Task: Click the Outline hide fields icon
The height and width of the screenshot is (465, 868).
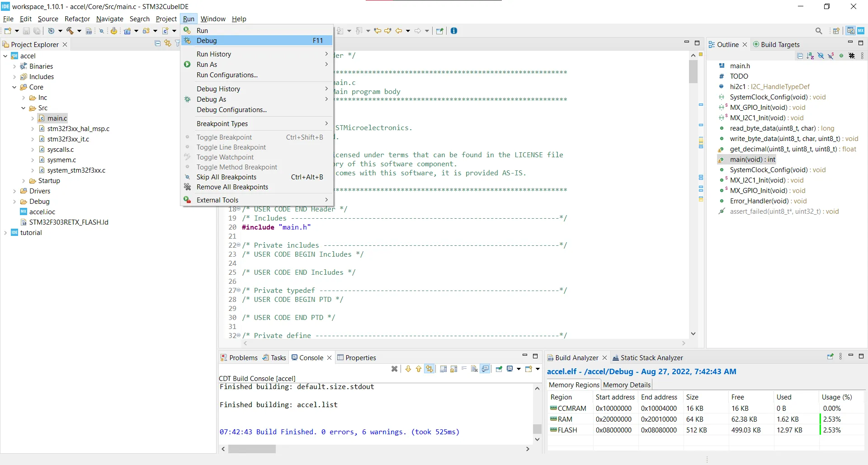Action: (821, 56)
